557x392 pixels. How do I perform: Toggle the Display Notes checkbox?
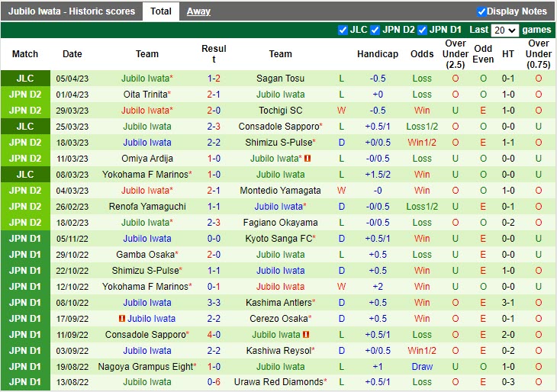[481, 11]
